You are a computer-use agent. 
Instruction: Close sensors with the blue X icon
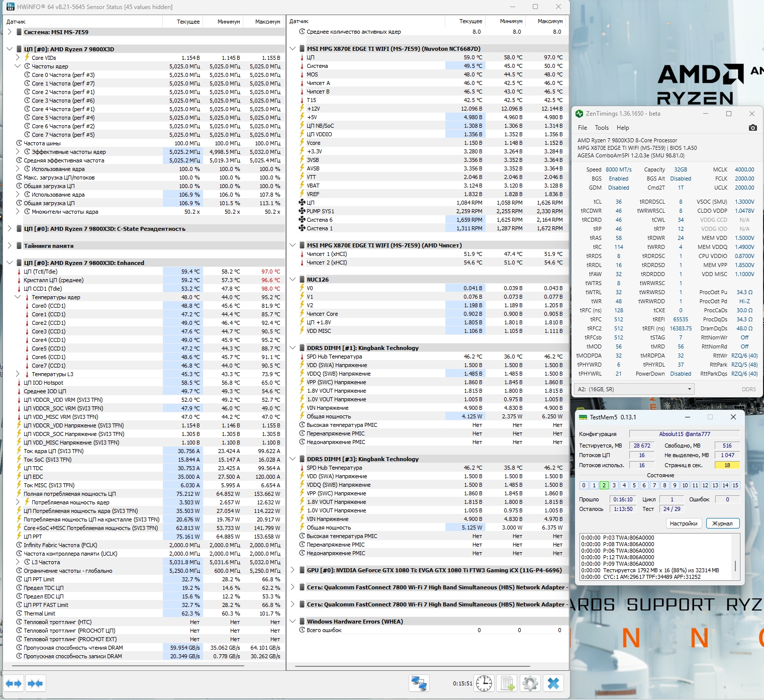[553, 683]
